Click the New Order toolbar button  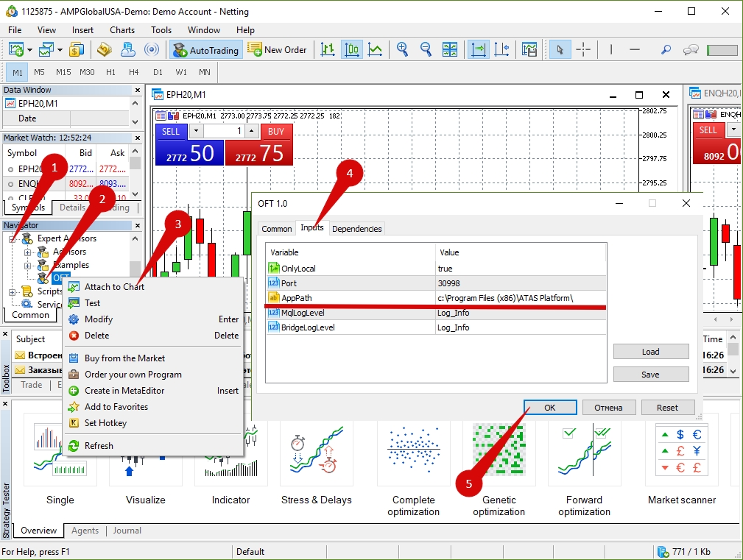(x=278, y=49)
